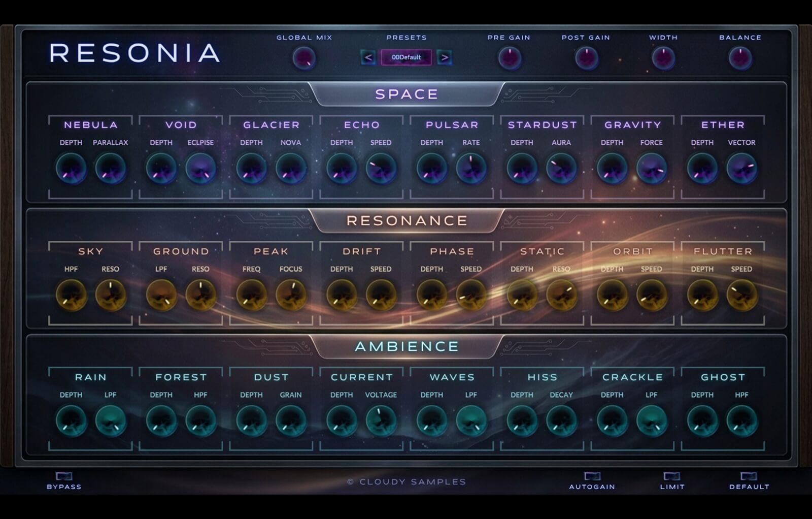Click the Drift Speed knob
812x519 pixels.
click(x=381, y=295)
